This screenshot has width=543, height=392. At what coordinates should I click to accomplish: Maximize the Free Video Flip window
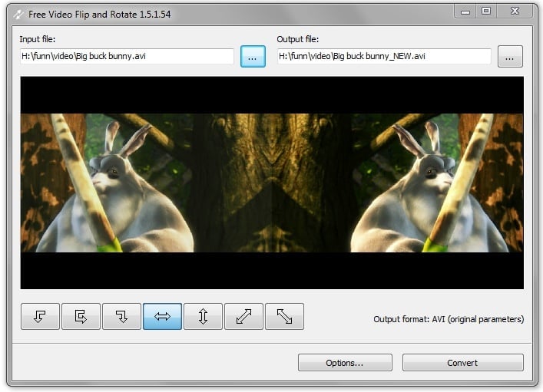[486, 12]
